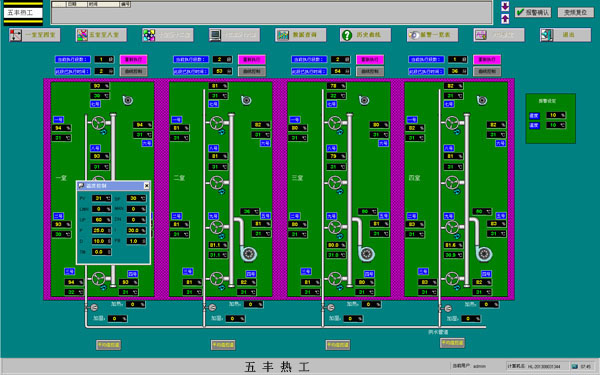
Task: Click the 变频复位 inverter reset button
Action: [576, 13]
